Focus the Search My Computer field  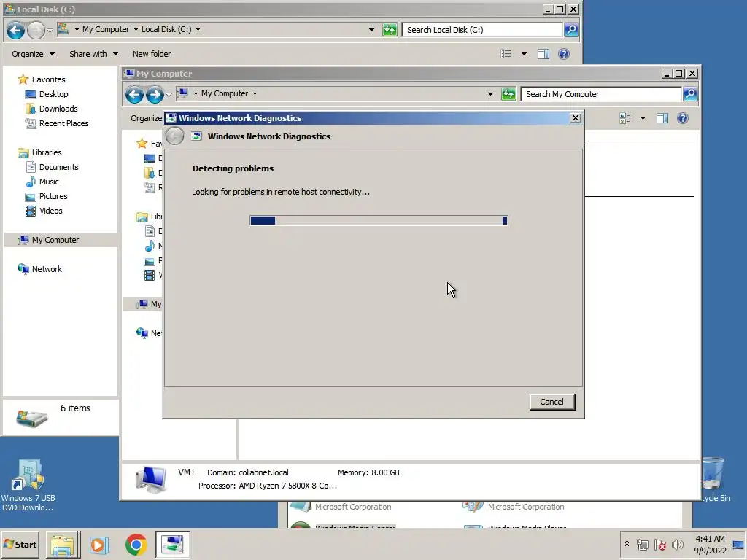pyautogui.click(x=601, y=94)
